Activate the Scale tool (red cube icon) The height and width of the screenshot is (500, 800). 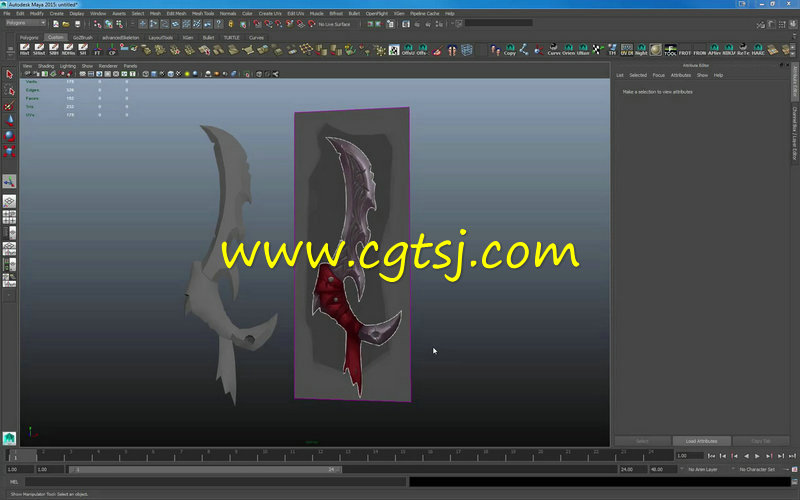click(9, 151)
